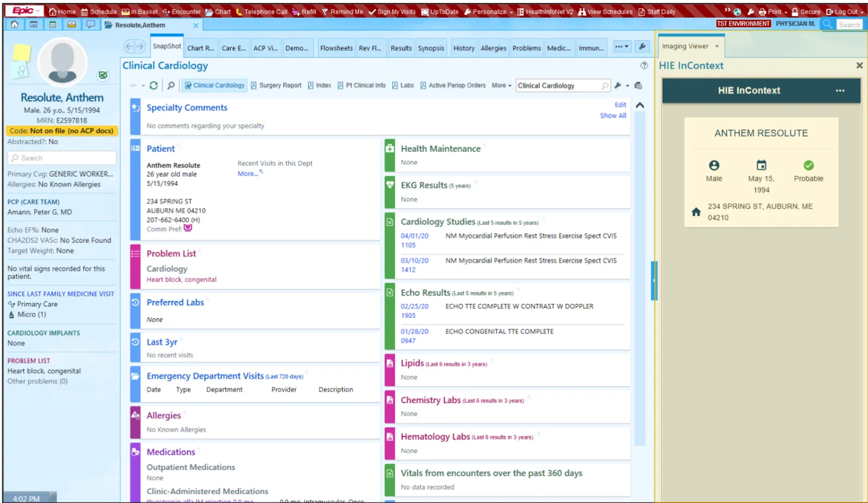Click the help question mark icon

(x=644, y=66)
